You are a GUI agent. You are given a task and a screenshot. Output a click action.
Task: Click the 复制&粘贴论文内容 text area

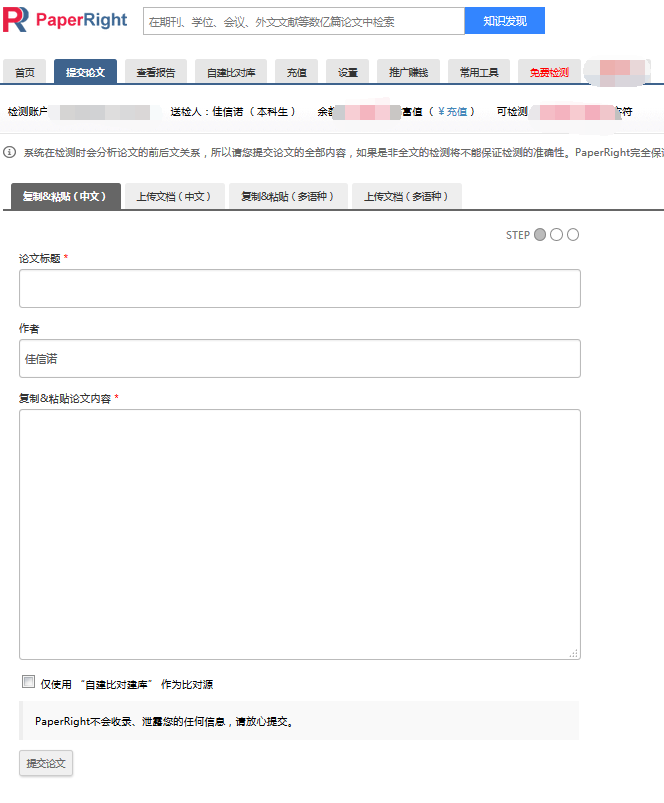coord(300,534)
